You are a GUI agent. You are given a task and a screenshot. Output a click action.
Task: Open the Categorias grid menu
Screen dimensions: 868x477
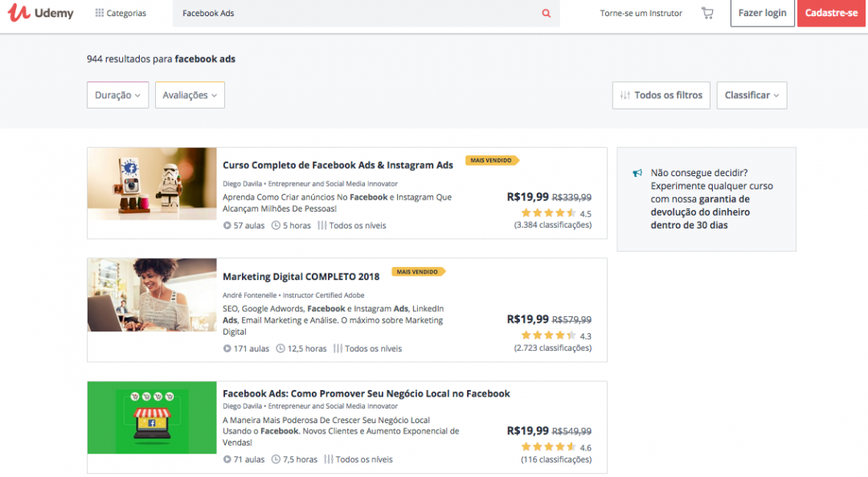(x=121, y=13)
